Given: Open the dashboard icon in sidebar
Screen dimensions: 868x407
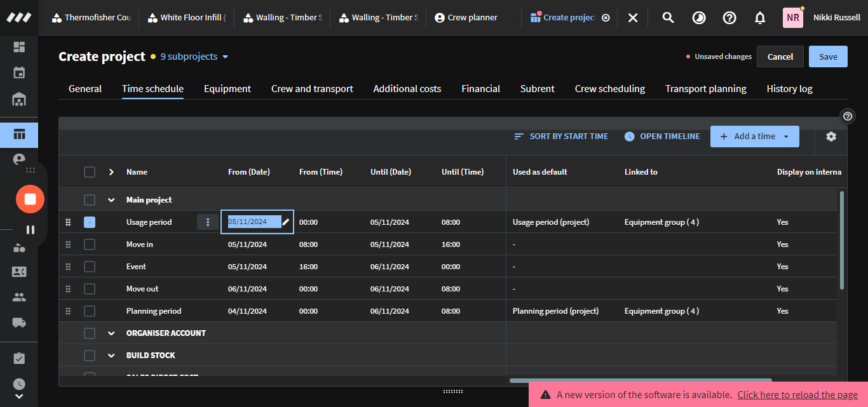Looking at the screenshot, I should 19,47.
